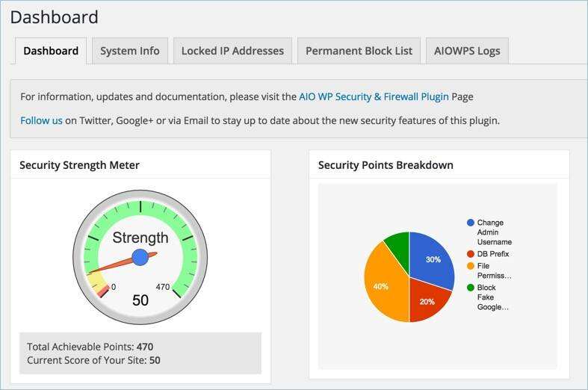Switch to the System Info tab

click(129, 51)
